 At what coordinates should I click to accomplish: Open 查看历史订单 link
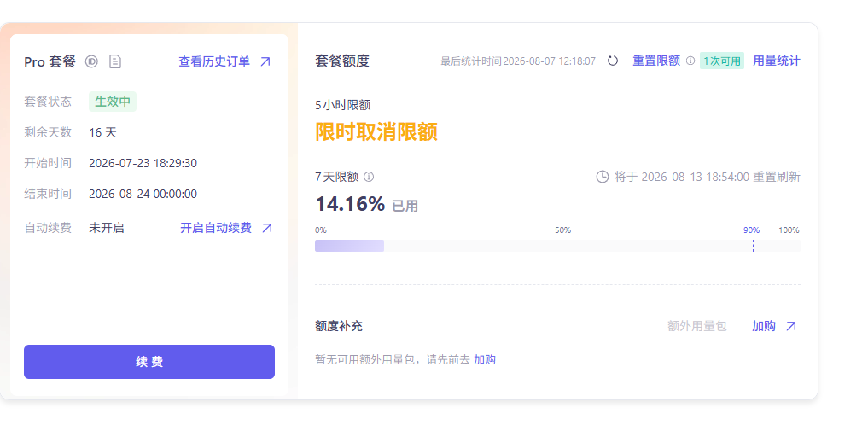click(x=214, y=61)
